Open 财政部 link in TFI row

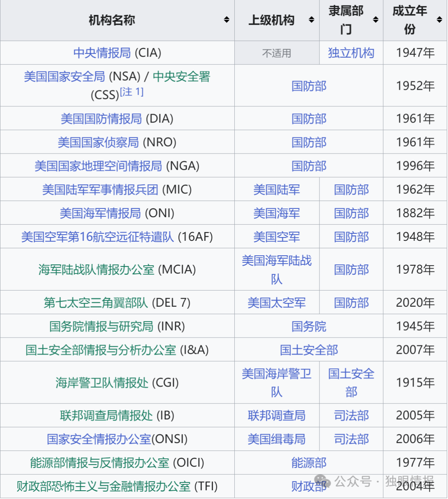tap(309, 487)
